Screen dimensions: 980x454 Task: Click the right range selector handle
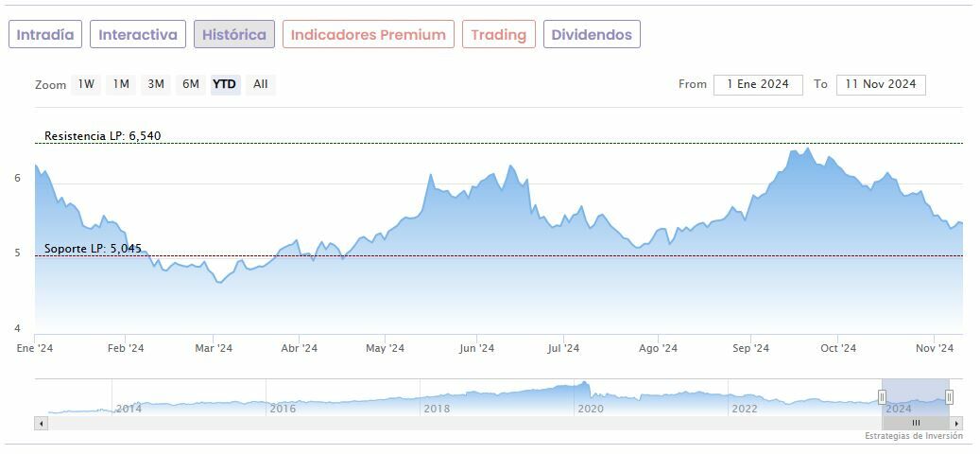[949, 397]
